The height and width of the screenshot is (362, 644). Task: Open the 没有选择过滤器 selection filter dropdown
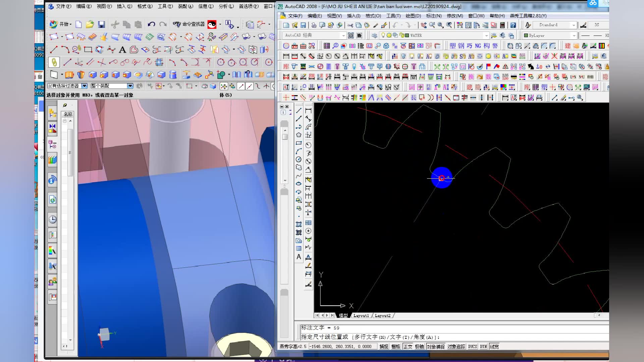(x=85, y=86)
